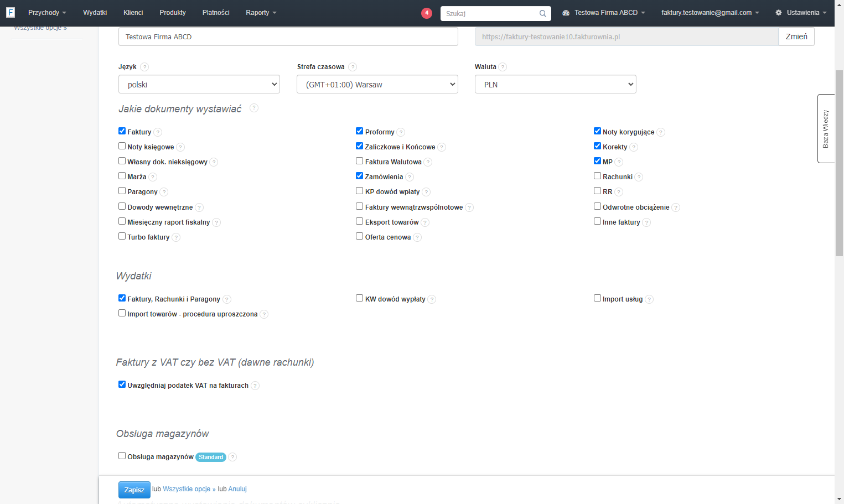Click help icon next to Import usług
The image size is (844, 504).
pos(649,299)
